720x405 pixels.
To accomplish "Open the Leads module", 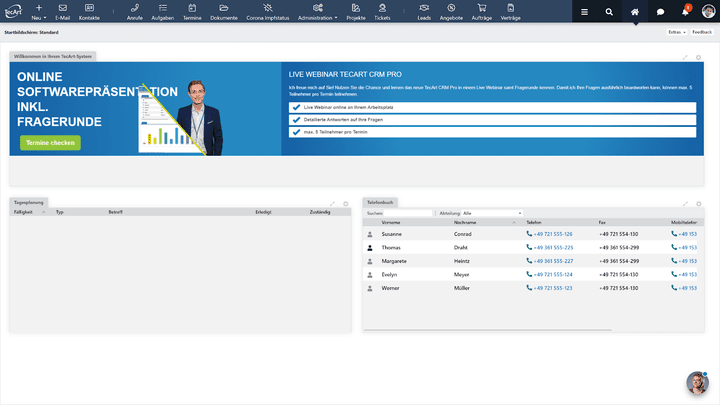I will click(x=424, y=12).
